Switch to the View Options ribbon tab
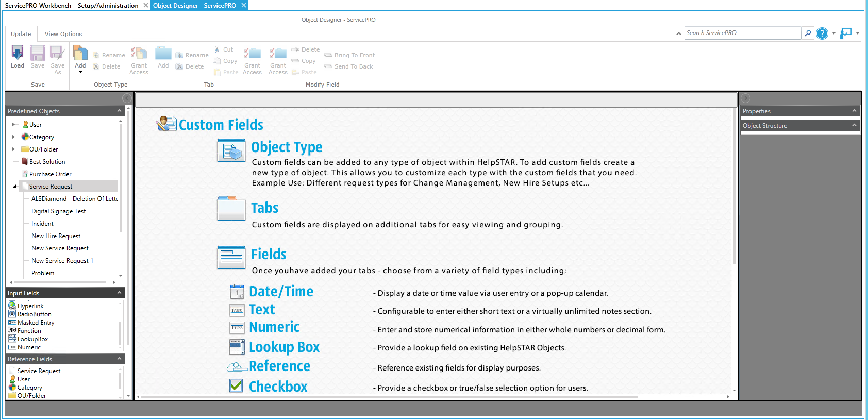 pos(63,34)
